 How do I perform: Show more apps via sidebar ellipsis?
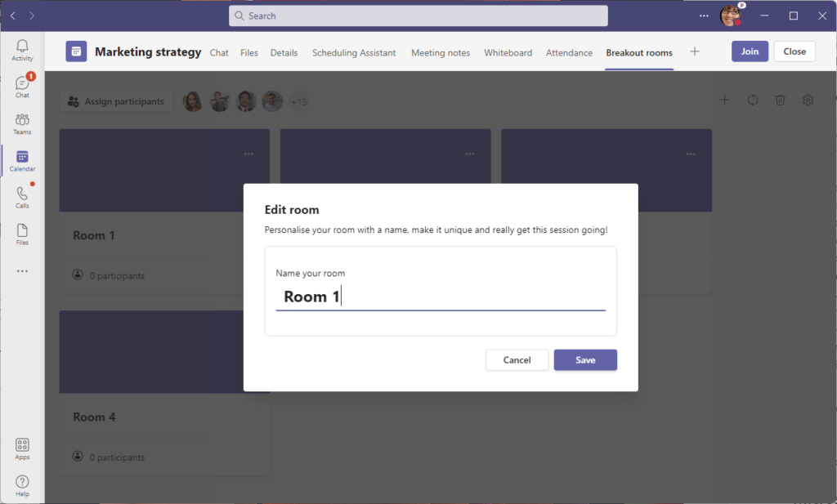22,271
